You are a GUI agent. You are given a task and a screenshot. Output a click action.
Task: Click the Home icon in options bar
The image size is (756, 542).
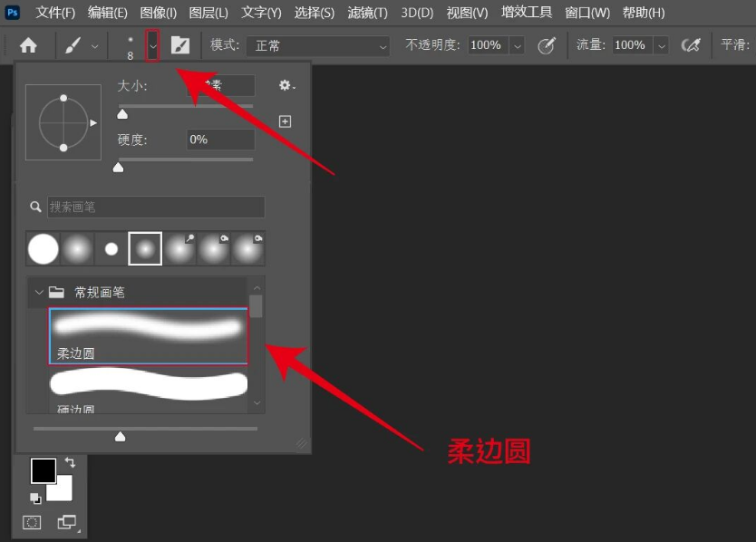28,45
